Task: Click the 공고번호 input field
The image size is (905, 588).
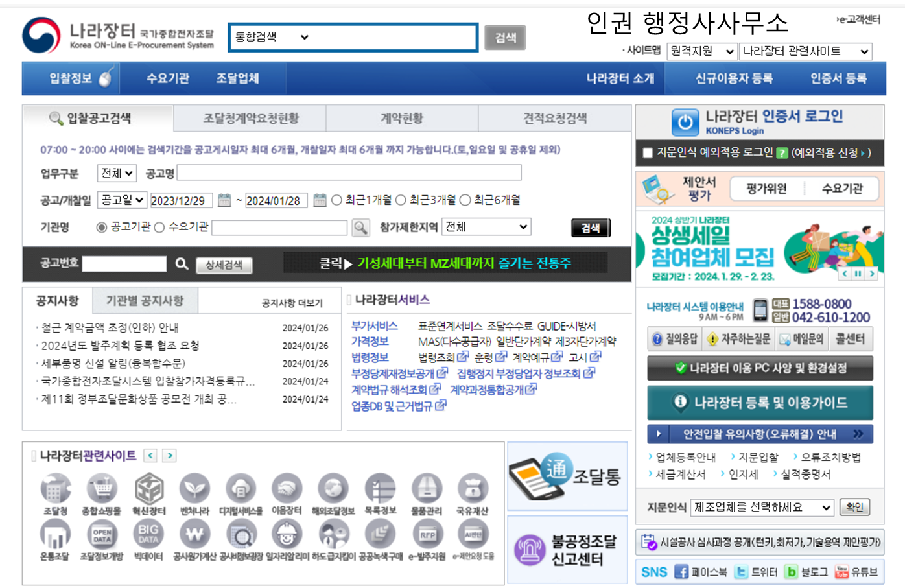Action: click(x=124, y=264)
